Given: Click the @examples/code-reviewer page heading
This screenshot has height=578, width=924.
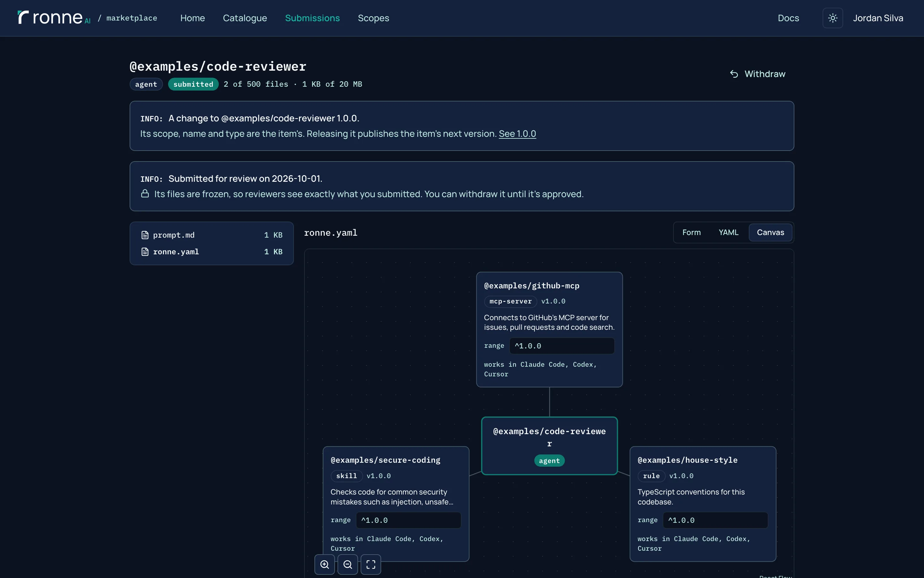Looking at the screenshot, I should (x=218, y=66).
